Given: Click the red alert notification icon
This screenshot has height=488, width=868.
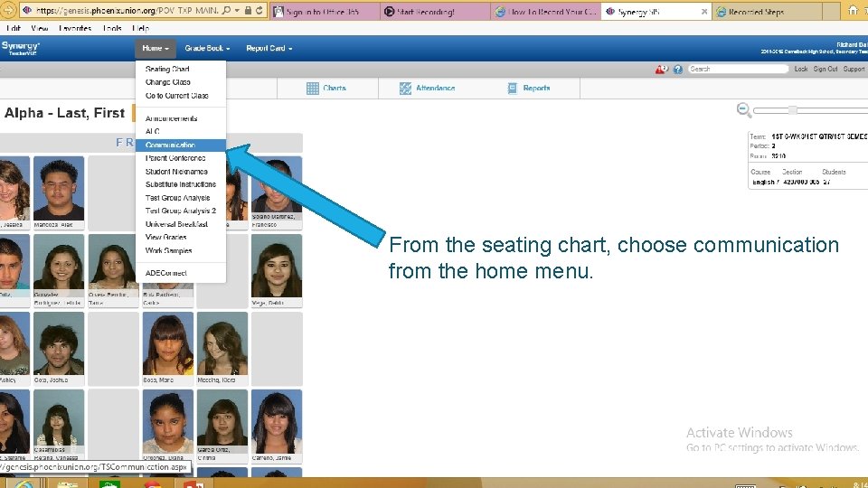Looking at the screenshot, I should [662, 70].
